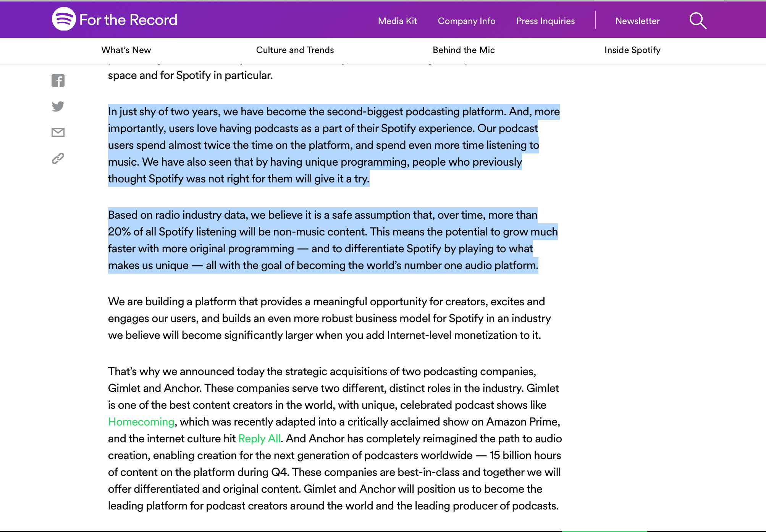Copy article link with chain icon
Viewport: 766px width, 532px height.
click(58, 158)
